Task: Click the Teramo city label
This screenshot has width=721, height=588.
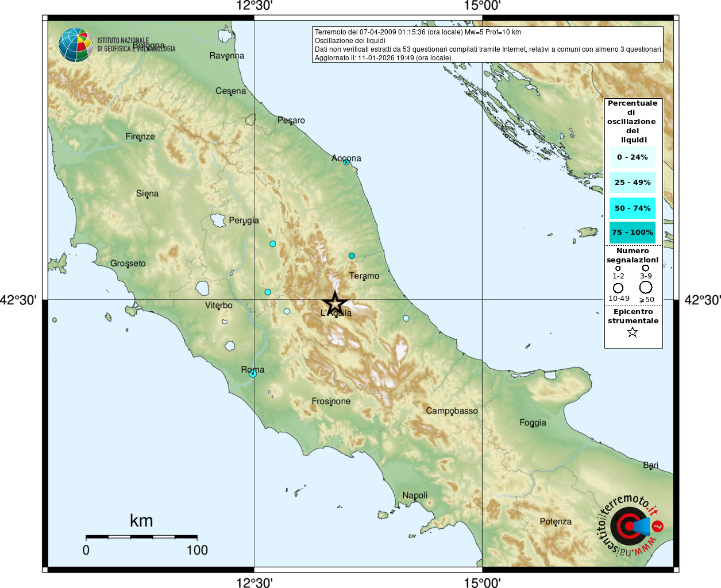Action: pos(364,276)
